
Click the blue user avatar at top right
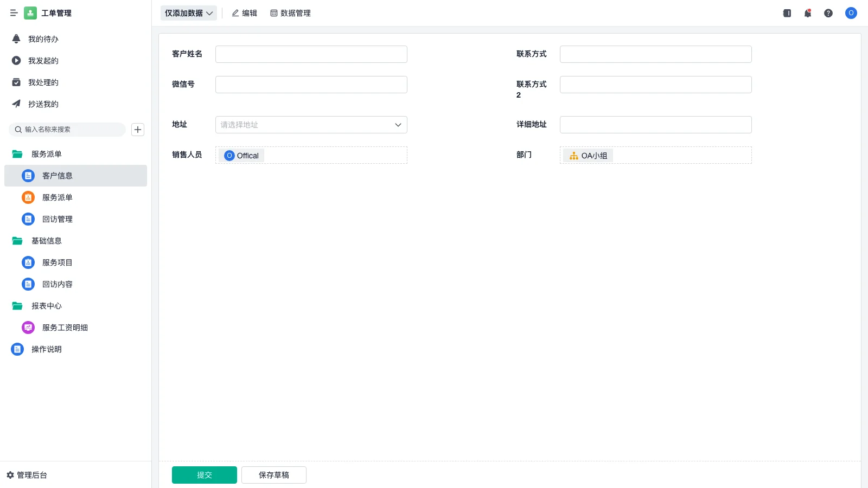coord(851,13)
